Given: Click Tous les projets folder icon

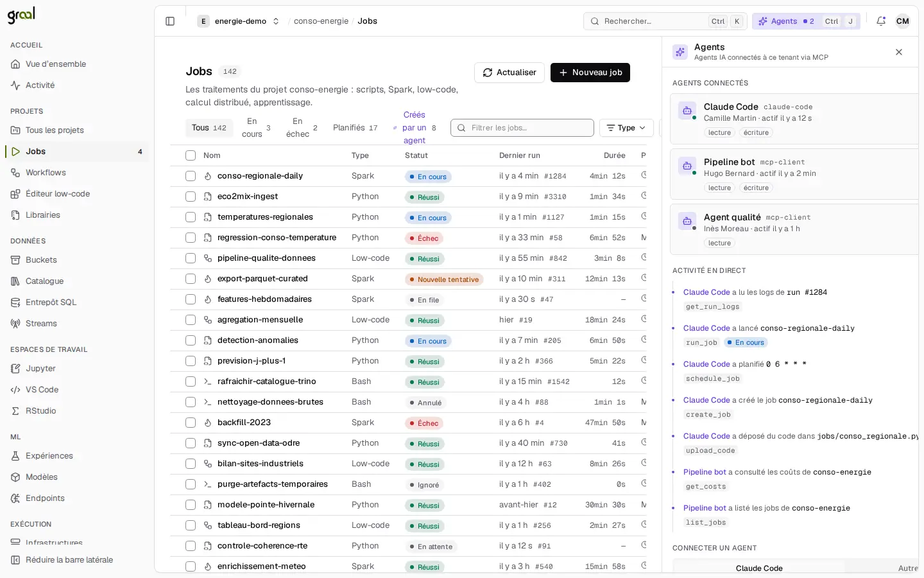Looking at the screenshot, I should tap(15, 130).
